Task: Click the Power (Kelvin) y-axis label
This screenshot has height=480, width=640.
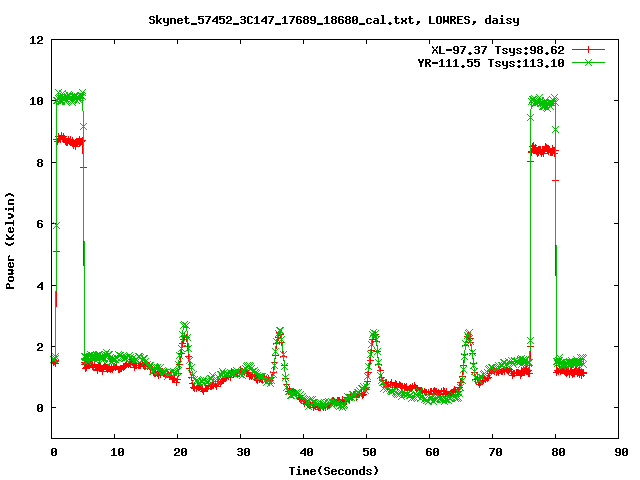Action: 10,241
